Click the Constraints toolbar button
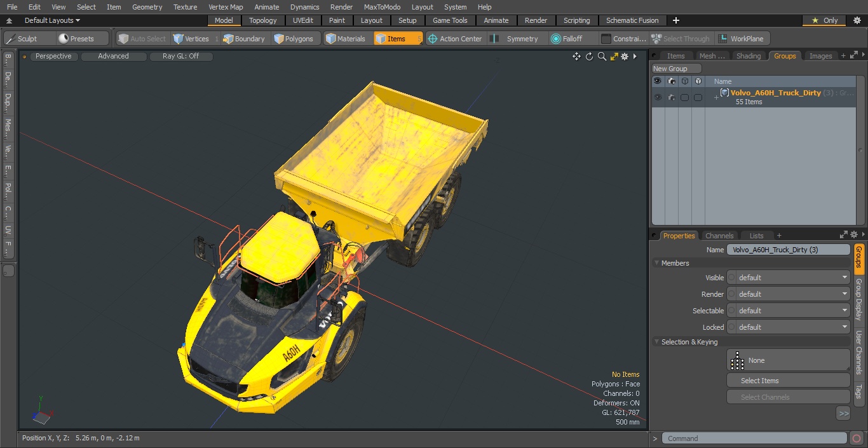 pos(624,39)
